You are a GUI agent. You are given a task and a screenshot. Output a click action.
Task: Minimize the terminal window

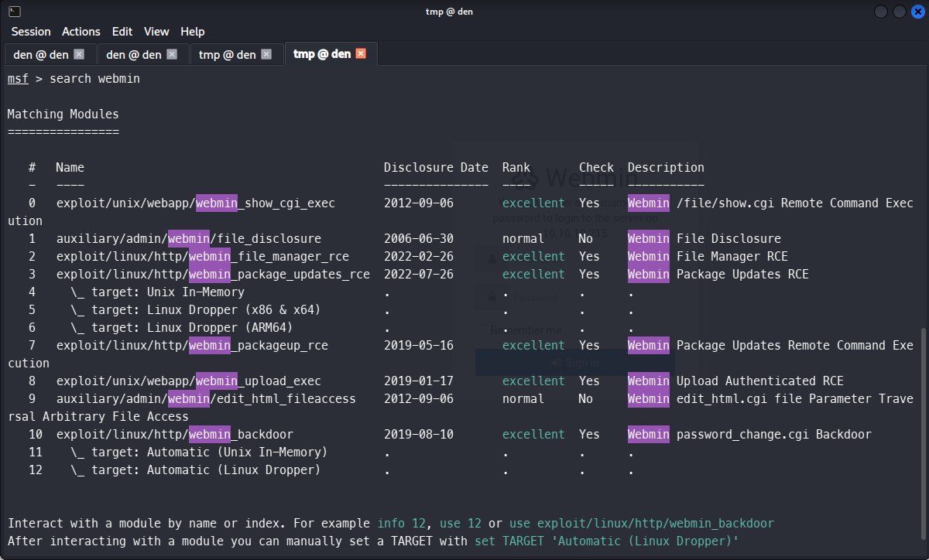[881, 12]
